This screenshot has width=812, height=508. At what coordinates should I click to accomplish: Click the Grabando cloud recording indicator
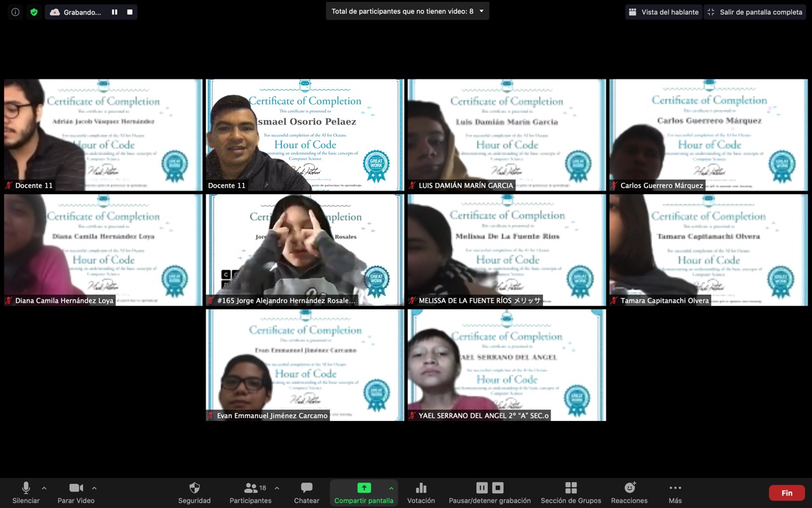[75, 12]
